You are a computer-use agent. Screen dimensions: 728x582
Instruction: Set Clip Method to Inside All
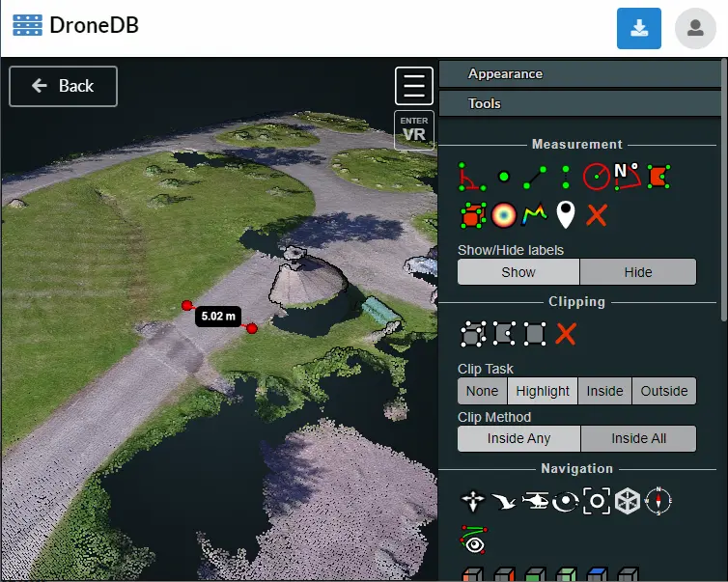(637, 439)
